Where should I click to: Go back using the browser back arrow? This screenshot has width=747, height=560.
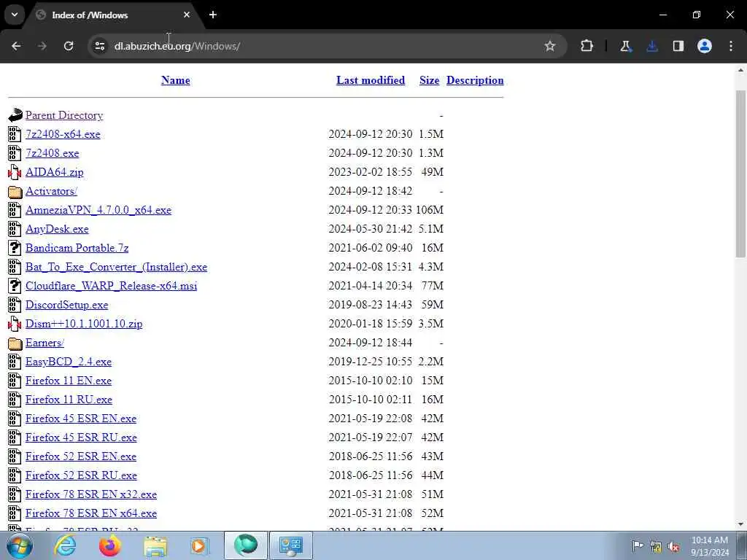[x=16, y=46]
